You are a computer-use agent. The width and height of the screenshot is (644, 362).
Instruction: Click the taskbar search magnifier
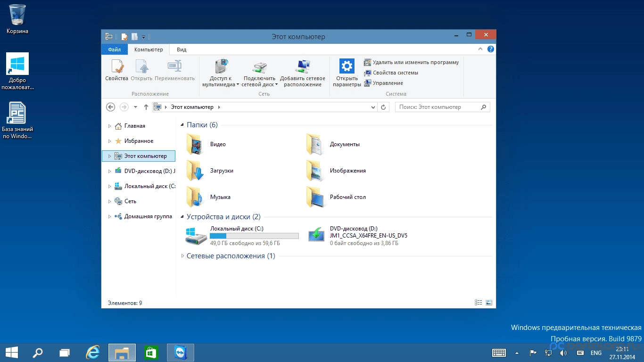[37, 353]
